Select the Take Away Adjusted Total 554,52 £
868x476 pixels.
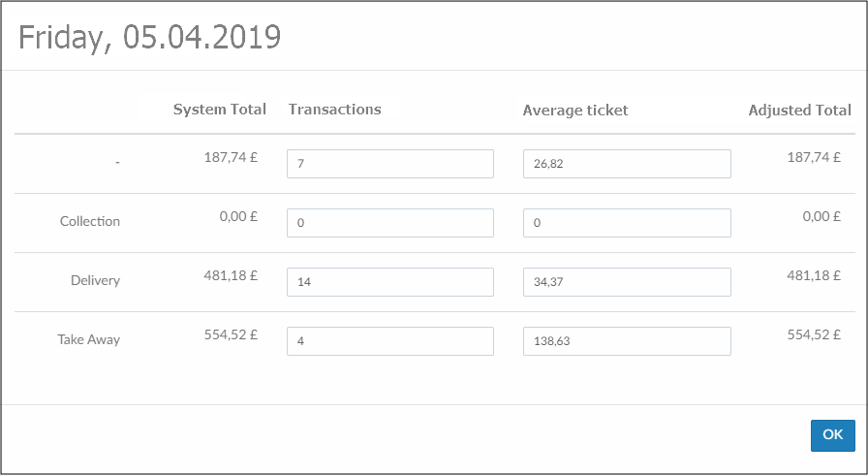(814, 334)
